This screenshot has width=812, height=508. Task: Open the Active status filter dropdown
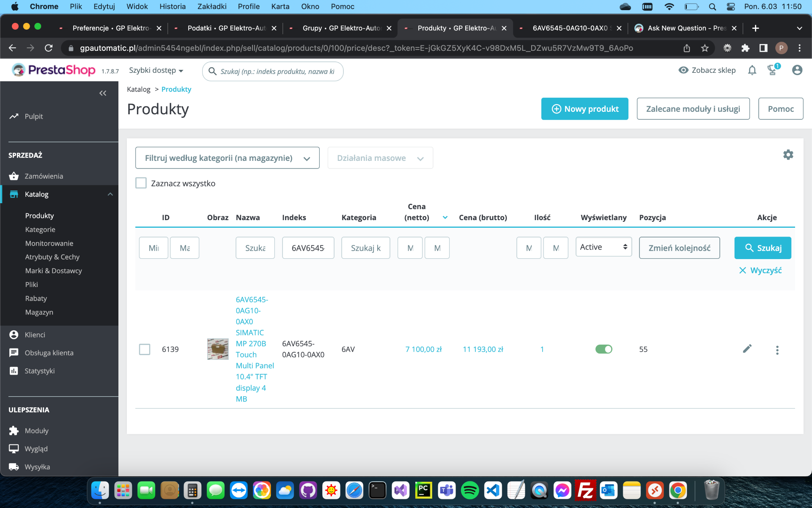coord(604,247)
